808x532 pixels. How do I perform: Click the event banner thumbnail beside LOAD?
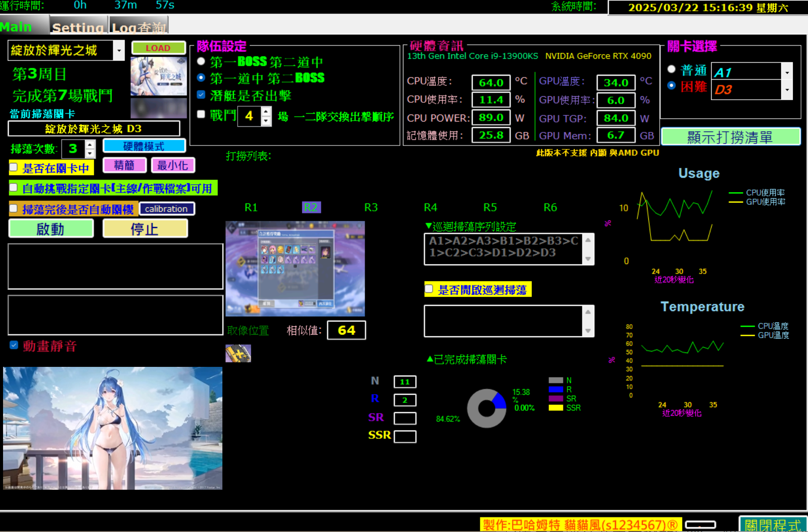point(159,76)
